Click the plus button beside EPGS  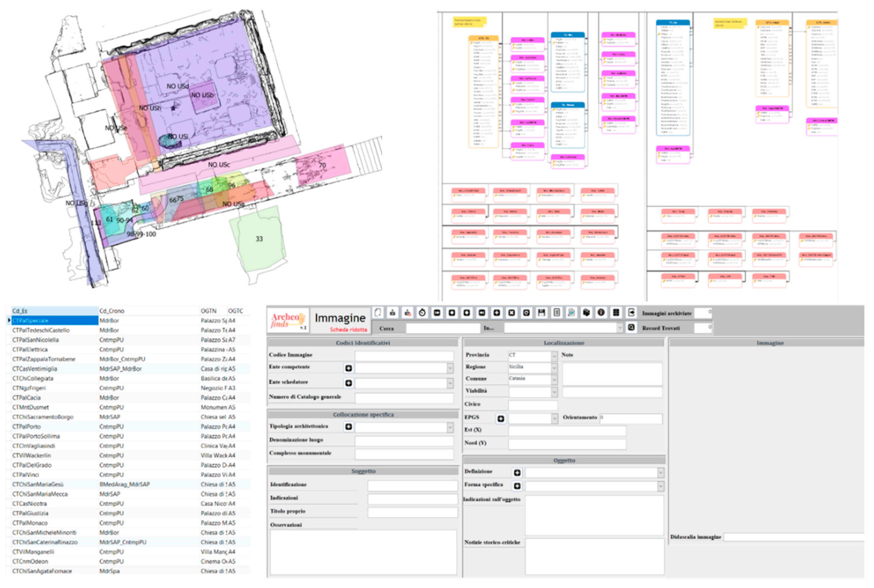[501, 419]
